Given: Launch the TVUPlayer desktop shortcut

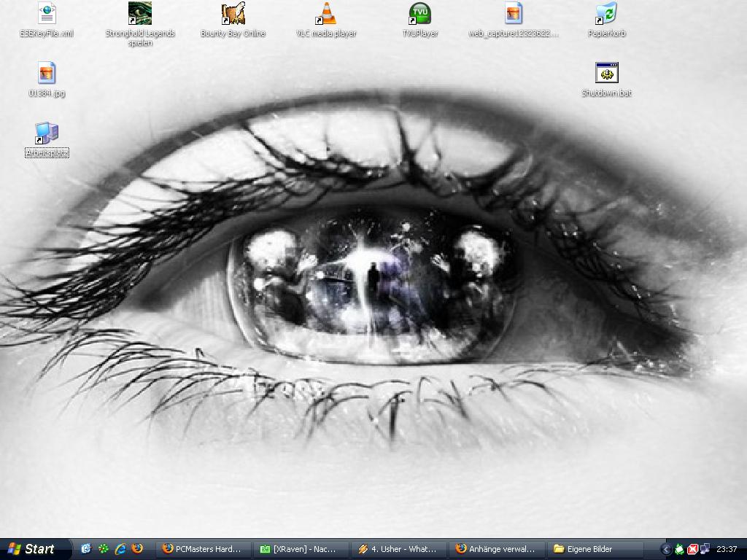Looking at the screenshot, I should [419, 14].
